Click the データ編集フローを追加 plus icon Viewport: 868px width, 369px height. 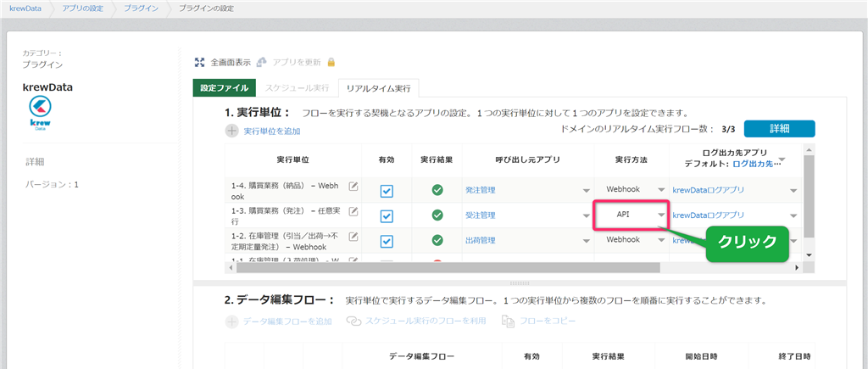pyautogui.click(x=231, y=321)
